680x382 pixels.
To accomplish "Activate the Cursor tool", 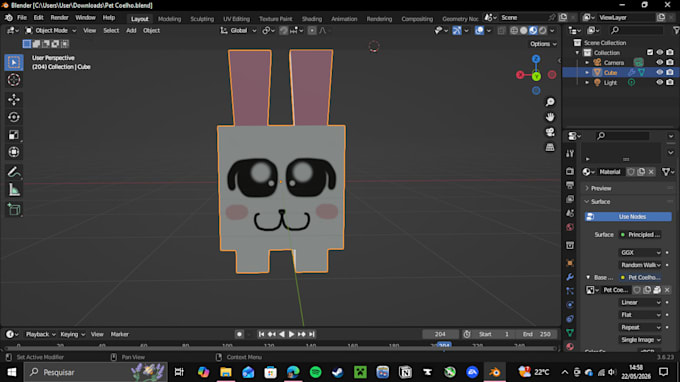I will [x=14, y=80].
